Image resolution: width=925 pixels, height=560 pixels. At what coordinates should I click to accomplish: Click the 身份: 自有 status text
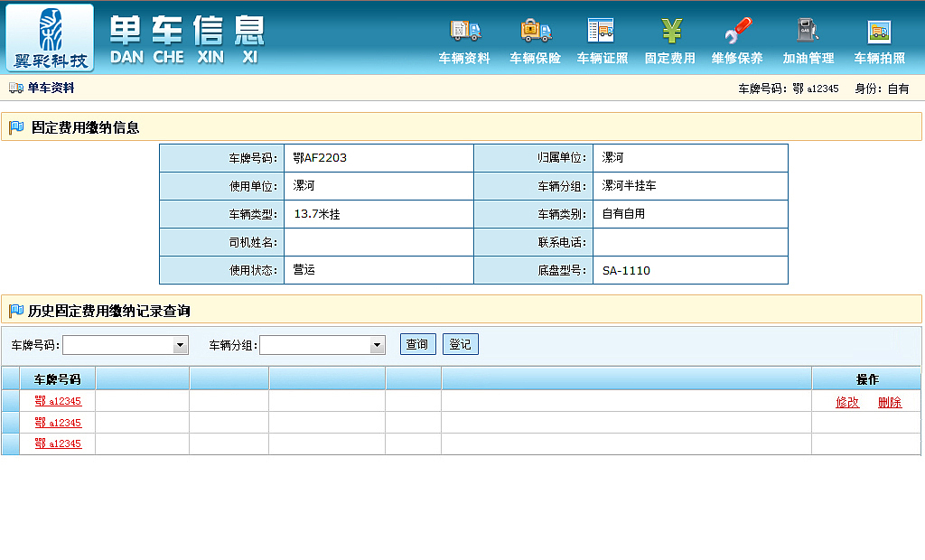(882, 89)
